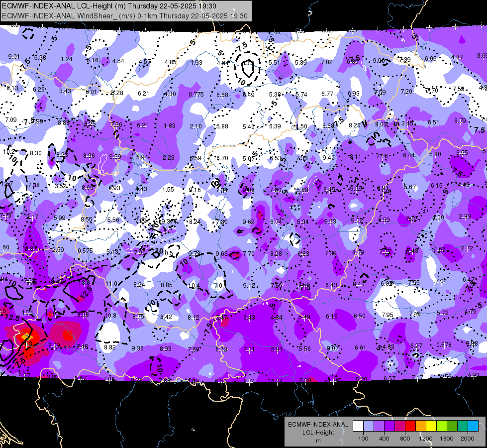
Task: Click the grid value 8.93
Action: [166, 349]
